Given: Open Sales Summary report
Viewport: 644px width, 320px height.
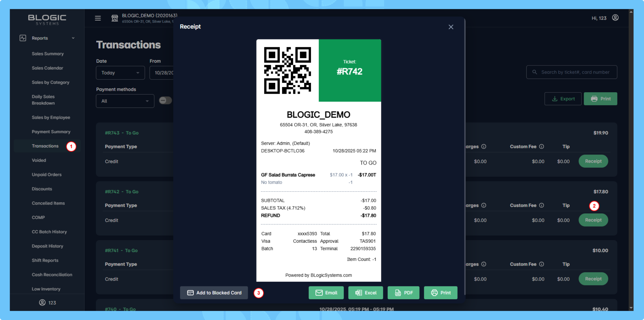Looking at the screenshot, I should [48, 54].
